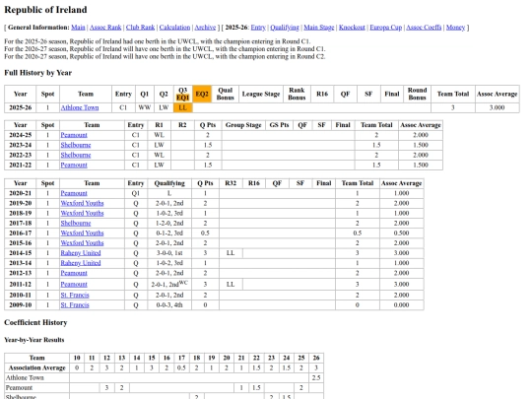Open St. Francis link in 2010-11 row
The width and height of the screenshot is (532, 399).
(75, 296)
